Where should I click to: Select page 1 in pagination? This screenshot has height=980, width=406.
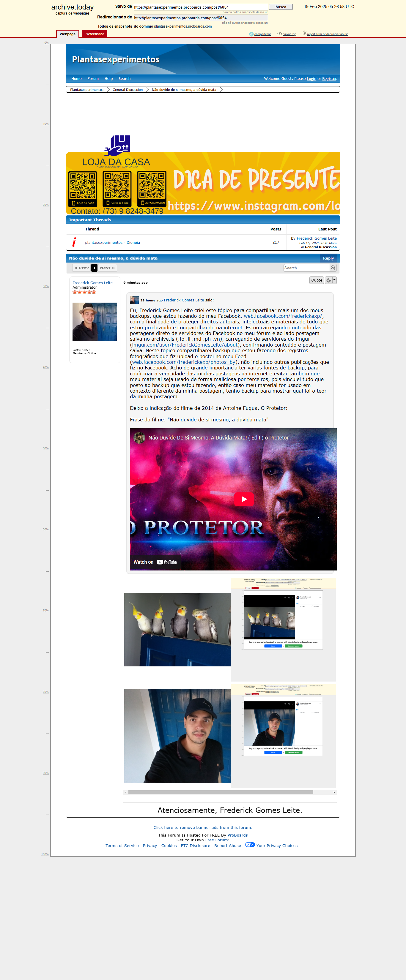[x=95, y=268]
